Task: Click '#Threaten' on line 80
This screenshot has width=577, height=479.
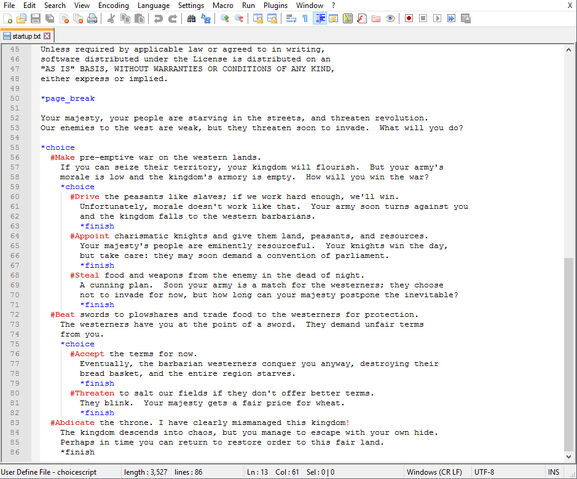Action: (x=92, y=393)
